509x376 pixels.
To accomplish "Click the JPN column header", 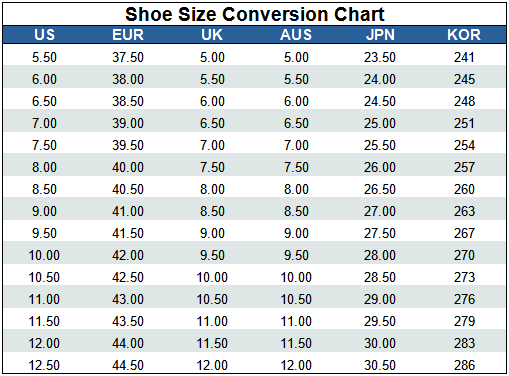I will point(380,35).
